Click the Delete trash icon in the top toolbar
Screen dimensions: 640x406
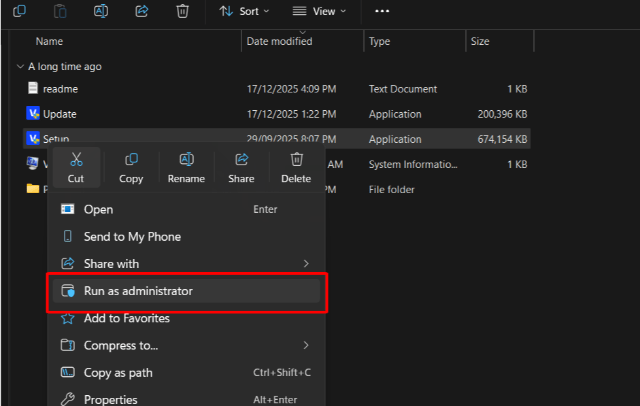tap(182, 11)
